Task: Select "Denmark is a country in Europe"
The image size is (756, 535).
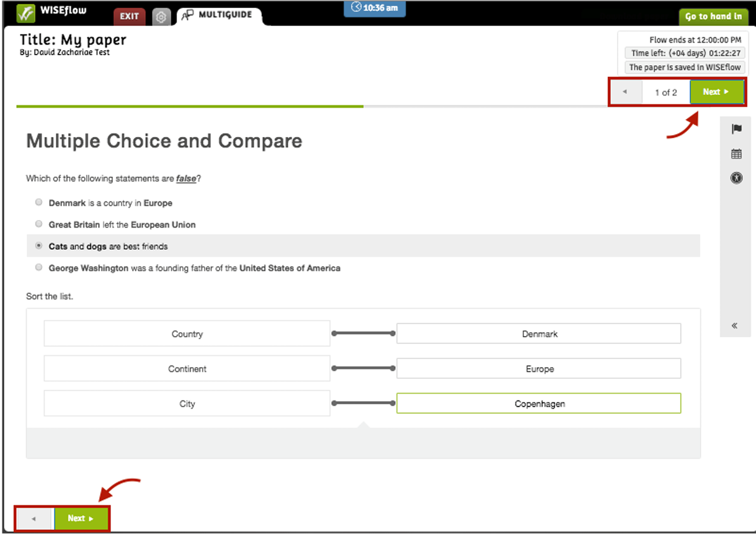Action: pyautogui.click(x=39, y=203)
